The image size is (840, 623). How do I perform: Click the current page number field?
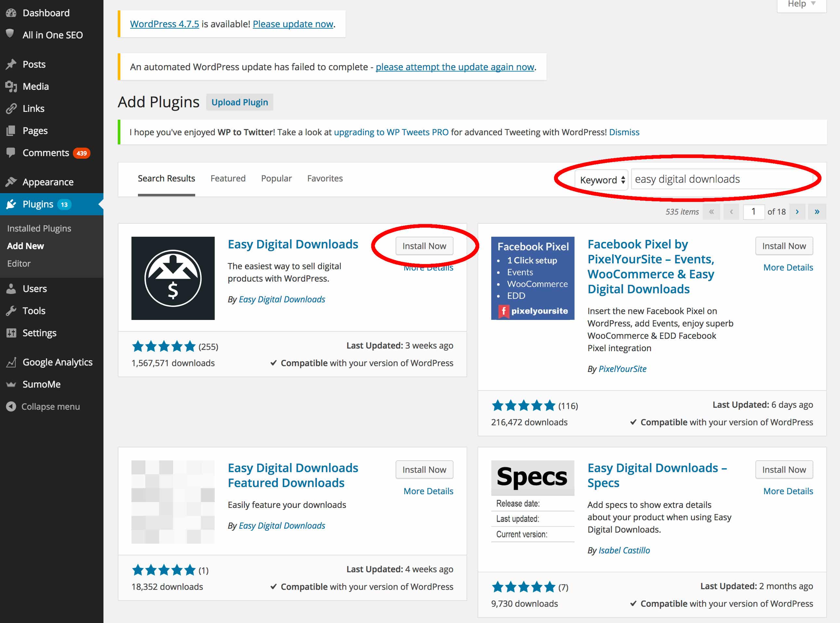753,212
